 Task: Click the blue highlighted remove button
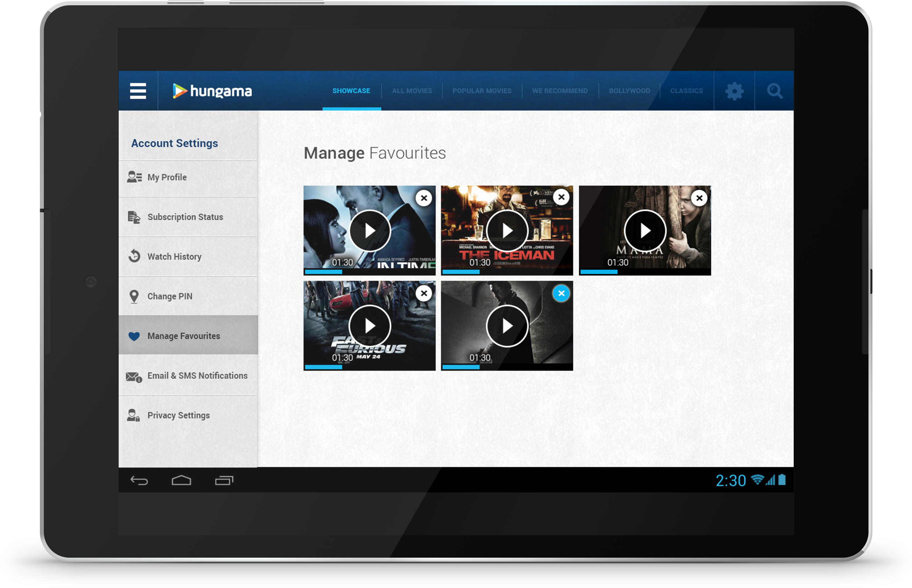561,293
